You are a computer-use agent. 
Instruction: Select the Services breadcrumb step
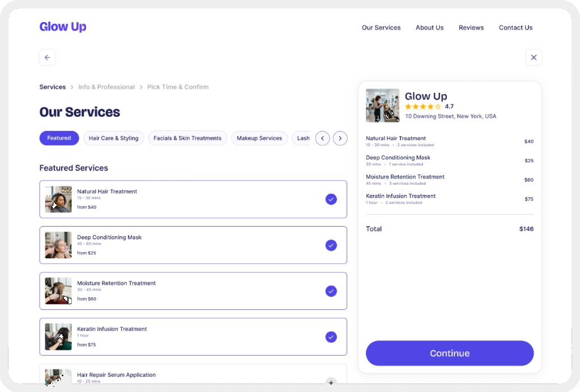click(53, 87)
